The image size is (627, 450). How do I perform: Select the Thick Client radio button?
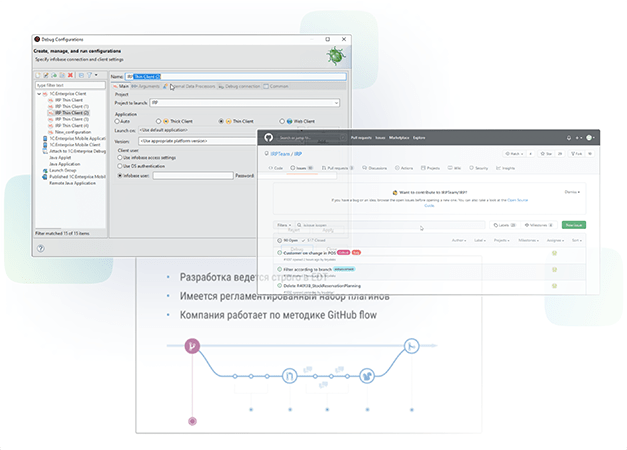click(x=159, y=121)
